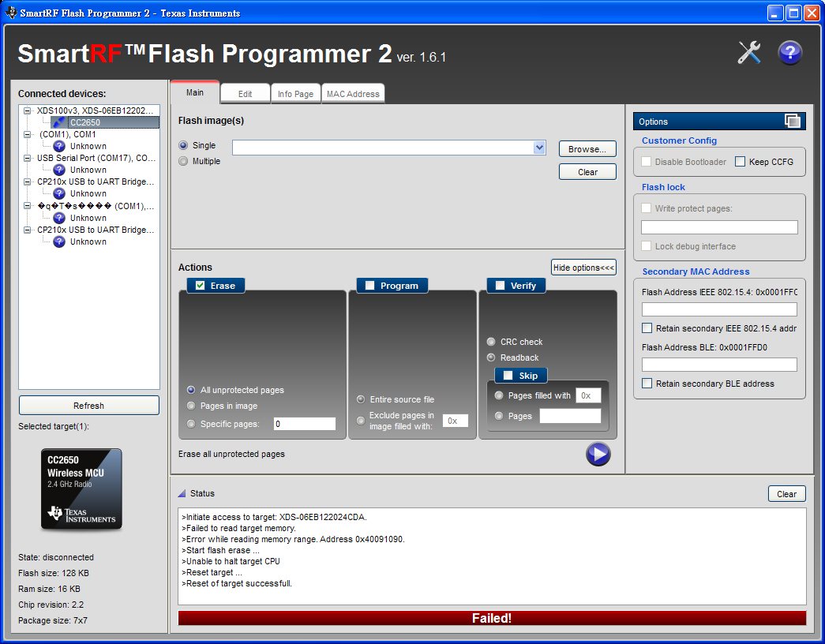Viewport: 825px width, 644px height.
Task: Switch to the Main tab
Action: (195, 92)
